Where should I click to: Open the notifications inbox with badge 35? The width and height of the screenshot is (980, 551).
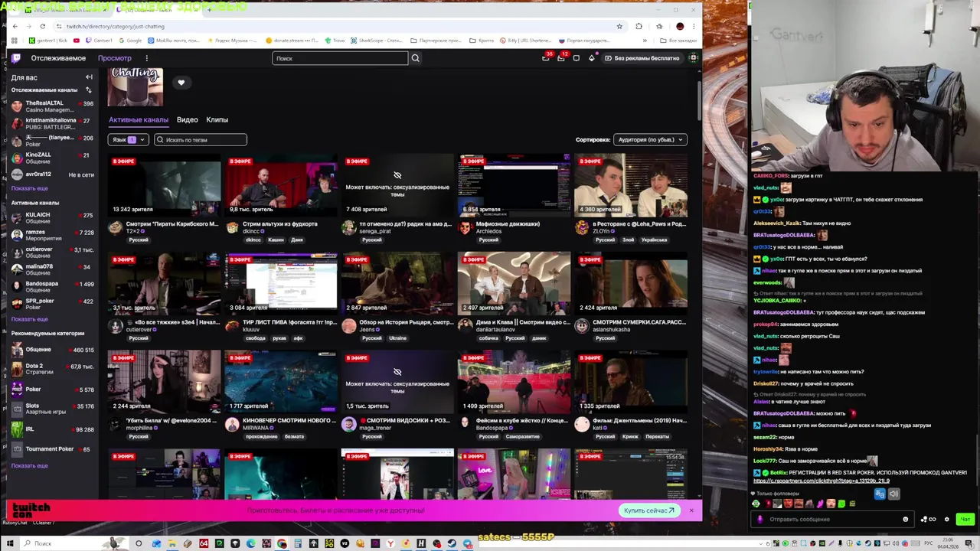[x=545, y=58]
